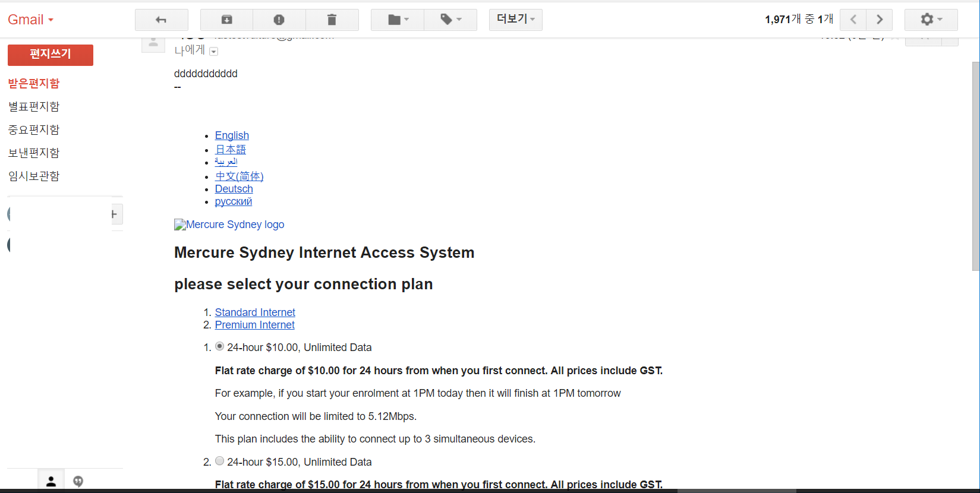980x493 pixels.
Task: Open the Hangouts chat bubble icon
Action: click(78, 481)
